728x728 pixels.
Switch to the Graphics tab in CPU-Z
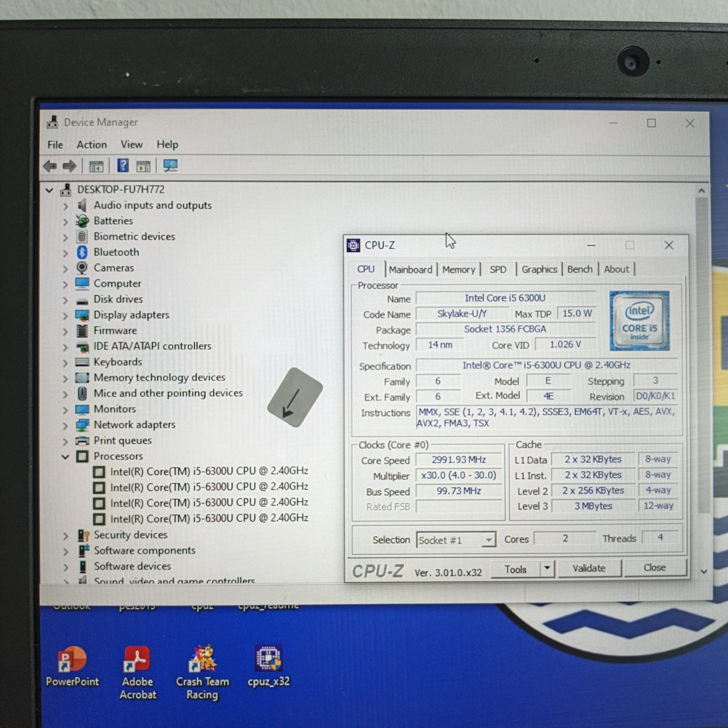pyautogui.click(x=539, y=269)
